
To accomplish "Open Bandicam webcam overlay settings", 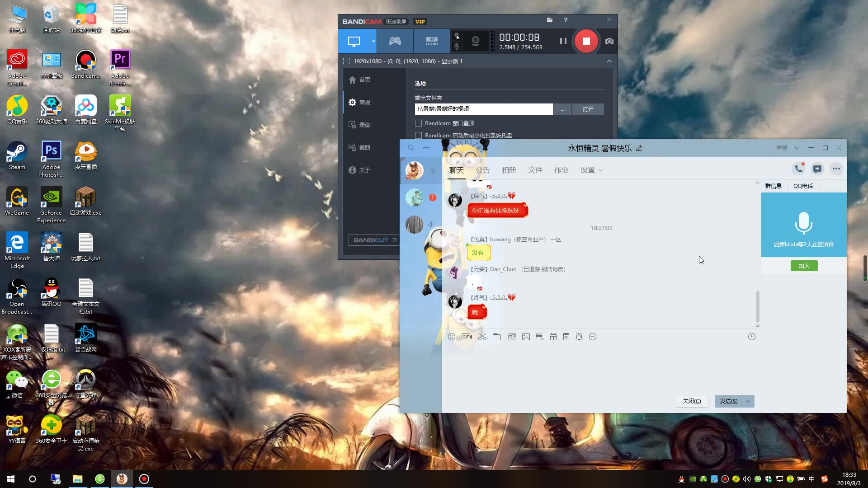I will (x=475, y=41).
